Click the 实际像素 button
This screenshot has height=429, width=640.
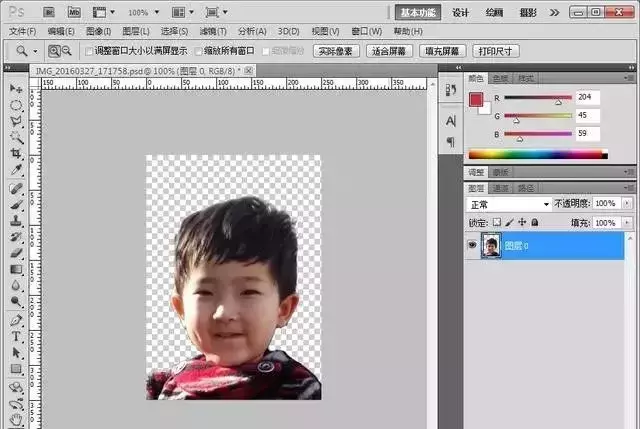click(x=336, y=51)
